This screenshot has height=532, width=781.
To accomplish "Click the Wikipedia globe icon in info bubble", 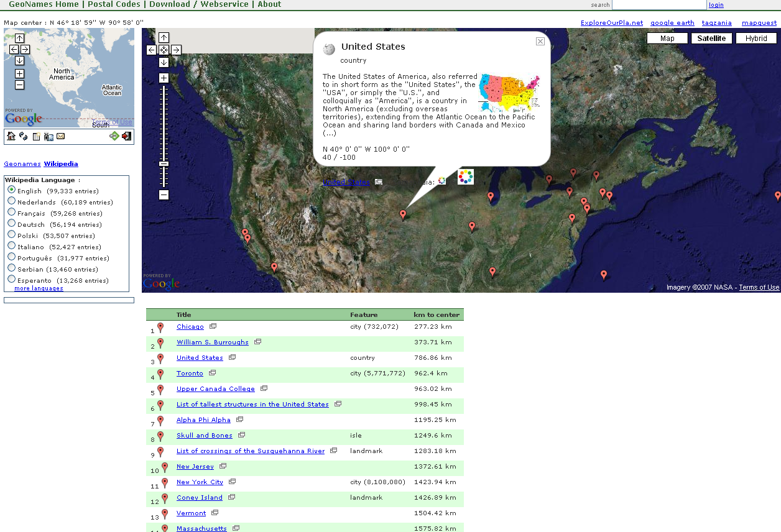I will pyautogui.click(x=330, y=49).
